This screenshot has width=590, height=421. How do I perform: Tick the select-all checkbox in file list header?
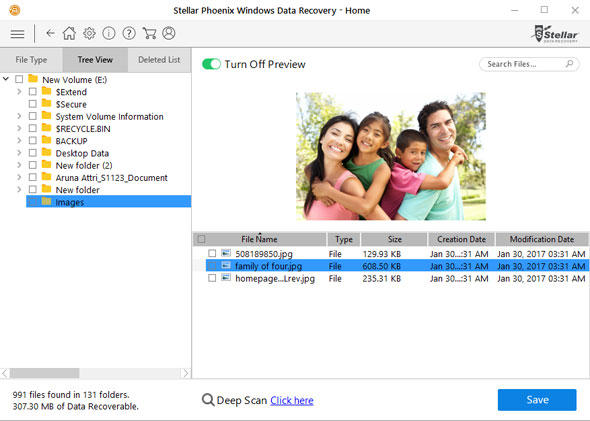(201, 239)
